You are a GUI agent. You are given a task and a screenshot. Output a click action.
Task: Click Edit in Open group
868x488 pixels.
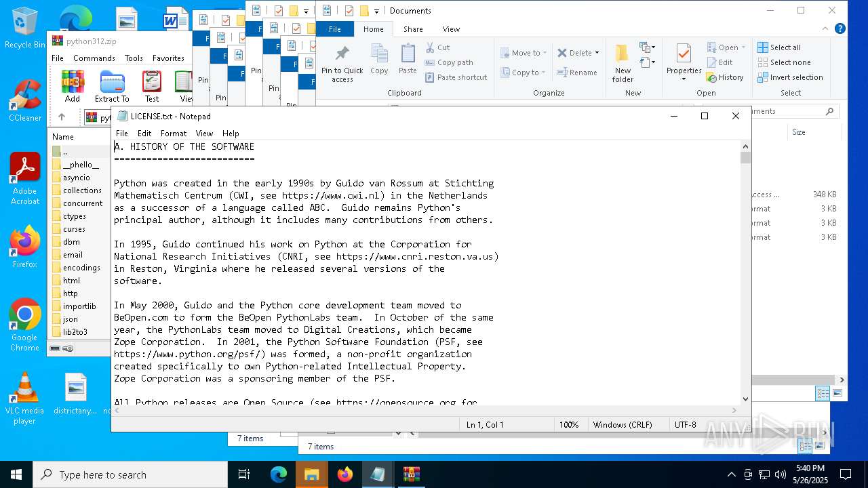[x=720, y=62]
